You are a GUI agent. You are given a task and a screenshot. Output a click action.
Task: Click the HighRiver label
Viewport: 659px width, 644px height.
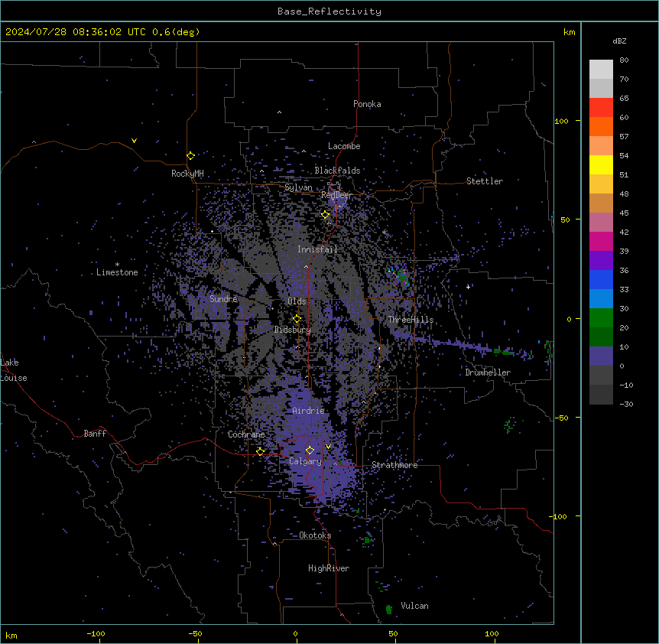coord(329,568)
